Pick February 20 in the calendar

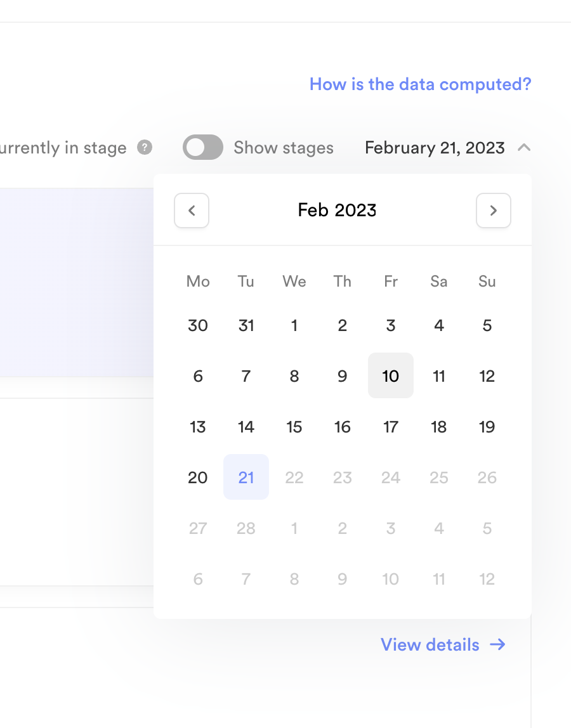click(x=198, y=478)
